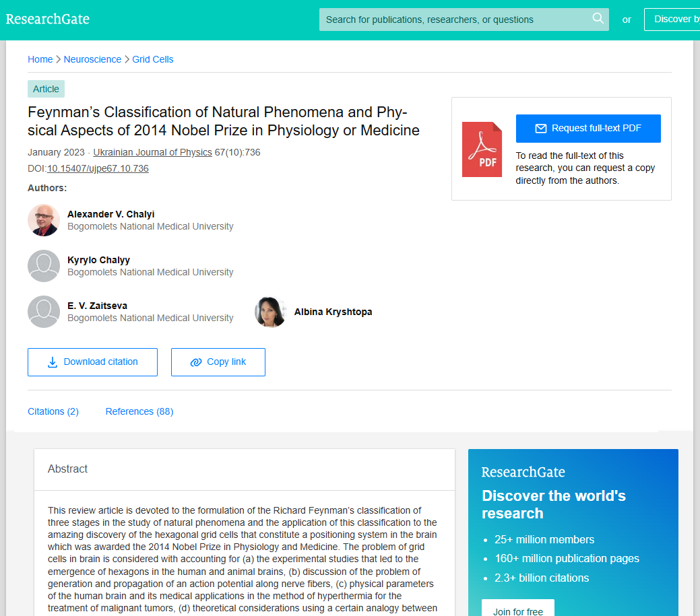
Task: Download citation for this article
Action: (x=92, y=362)
